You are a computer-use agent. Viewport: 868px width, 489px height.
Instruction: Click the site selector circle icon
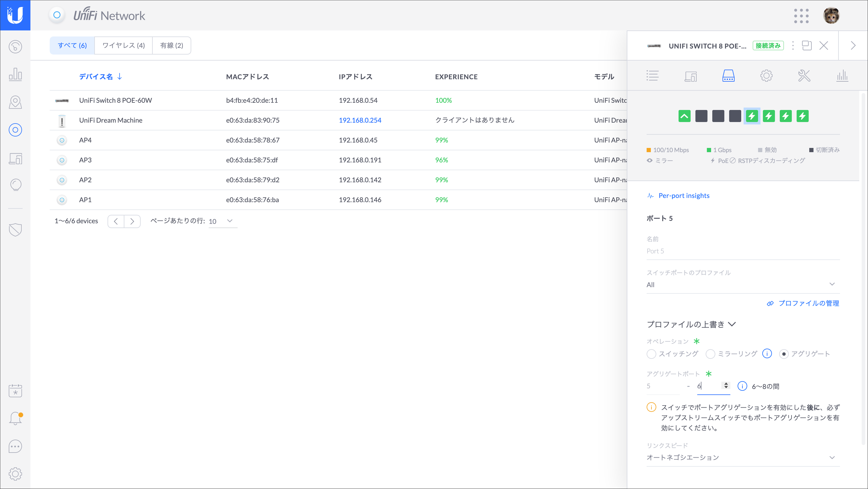[57, 15]
